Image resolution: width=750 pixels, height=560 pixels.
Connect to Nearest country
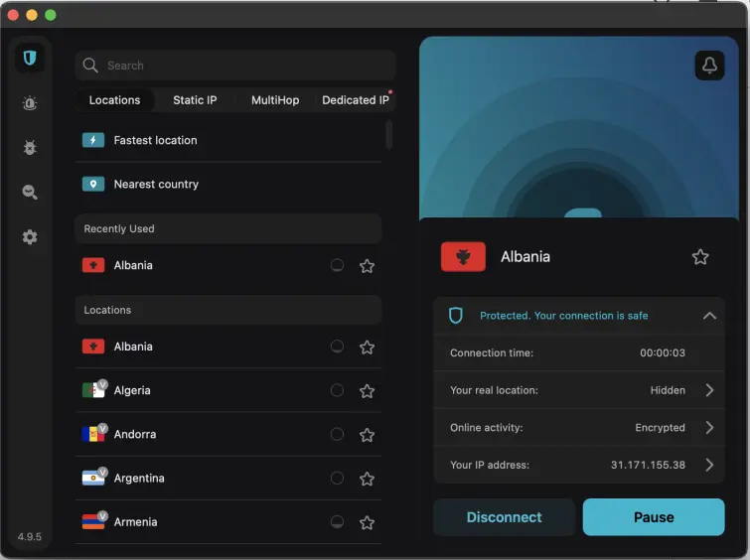(228, 184)
